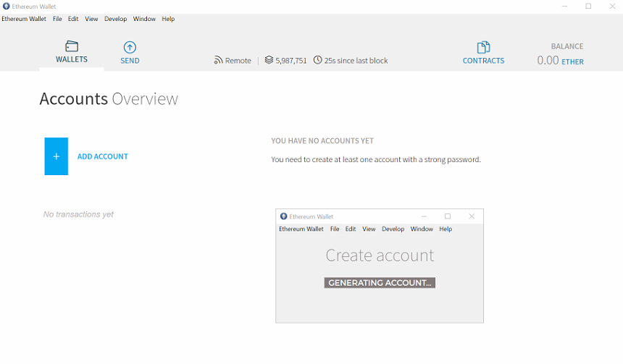Close the main Ethereum Wallet window
This screenshot has width=623, height=364.
(612, 6)
